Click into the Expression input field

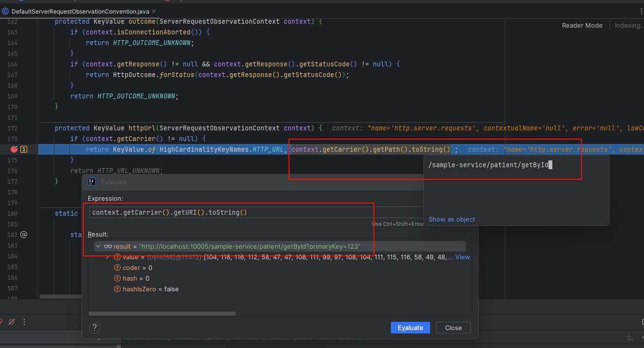pos(255,212)
